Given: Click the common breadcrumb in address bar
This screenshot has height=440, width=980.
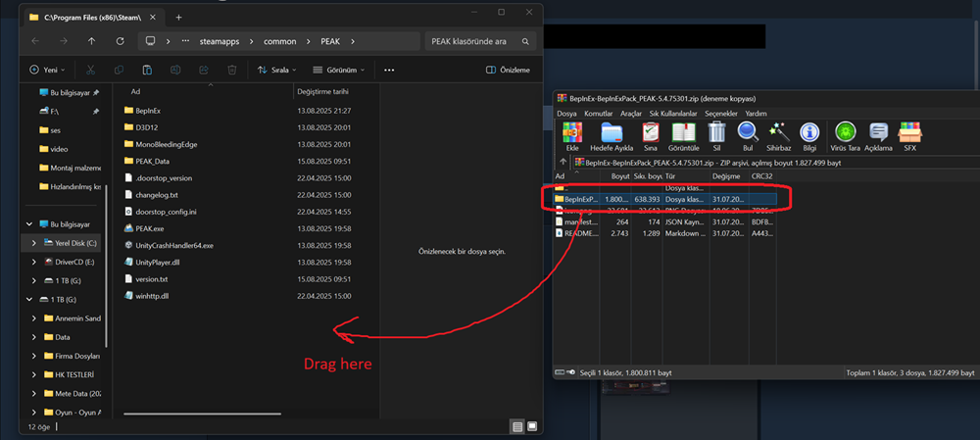Looking at the screenshot, I should [x=280, y=42].
